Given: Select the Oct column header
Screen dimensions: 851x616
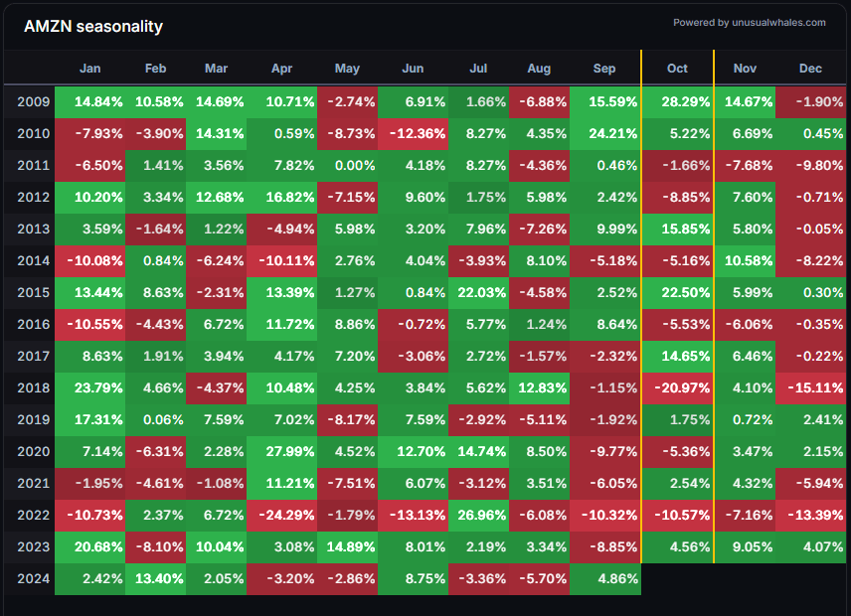Looking at the screenshot, I should [x=677, y=69].
